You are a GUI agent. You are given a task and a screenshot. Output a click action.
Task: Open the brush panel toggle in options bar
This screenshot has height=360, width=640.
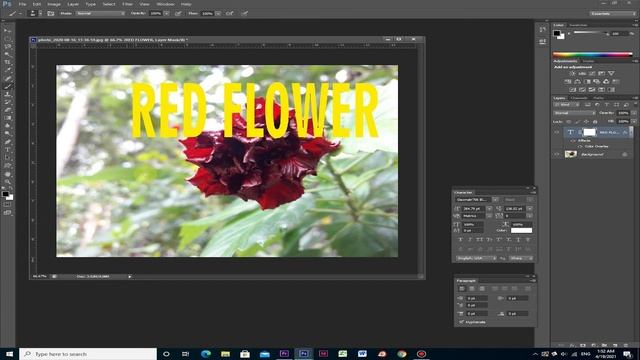51,13
